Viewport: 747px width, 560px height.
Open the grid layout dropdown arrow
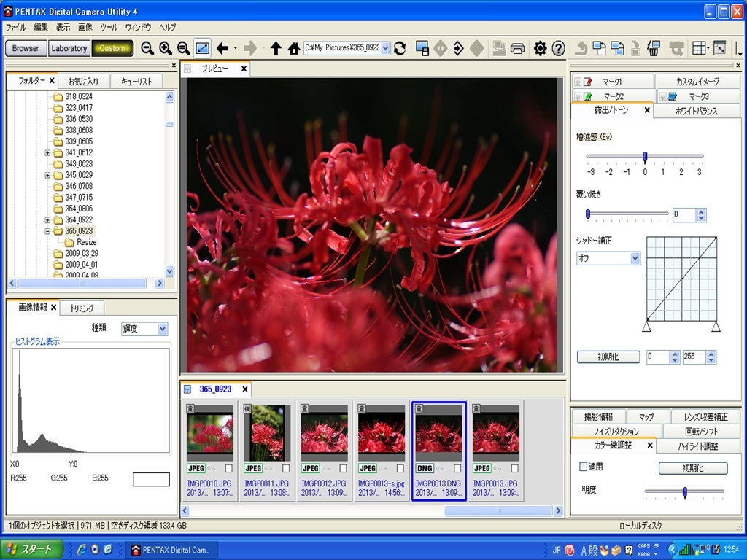[x=708, y=48]
